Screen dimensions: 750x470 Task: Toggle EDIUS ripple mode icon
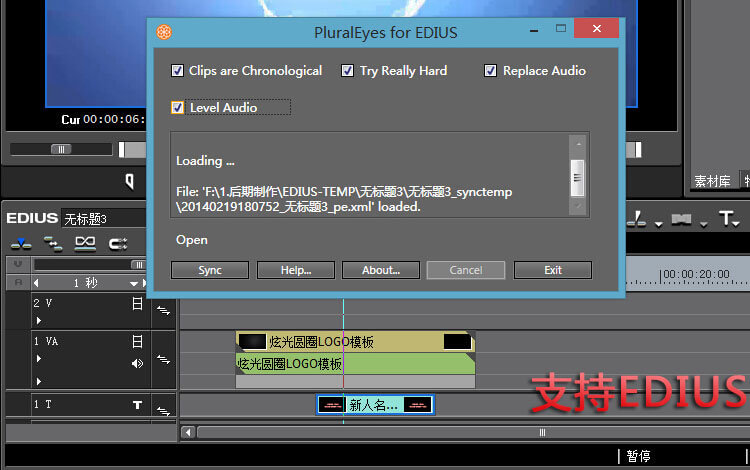pyautogui.click(x=85, y=243)
